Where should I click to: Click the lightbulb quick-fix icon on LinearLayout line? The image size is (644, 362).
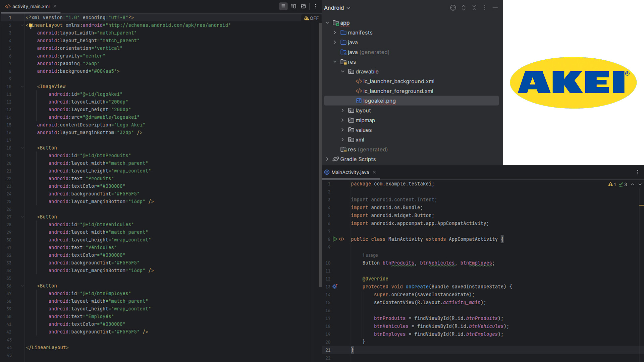coord(31,25)
